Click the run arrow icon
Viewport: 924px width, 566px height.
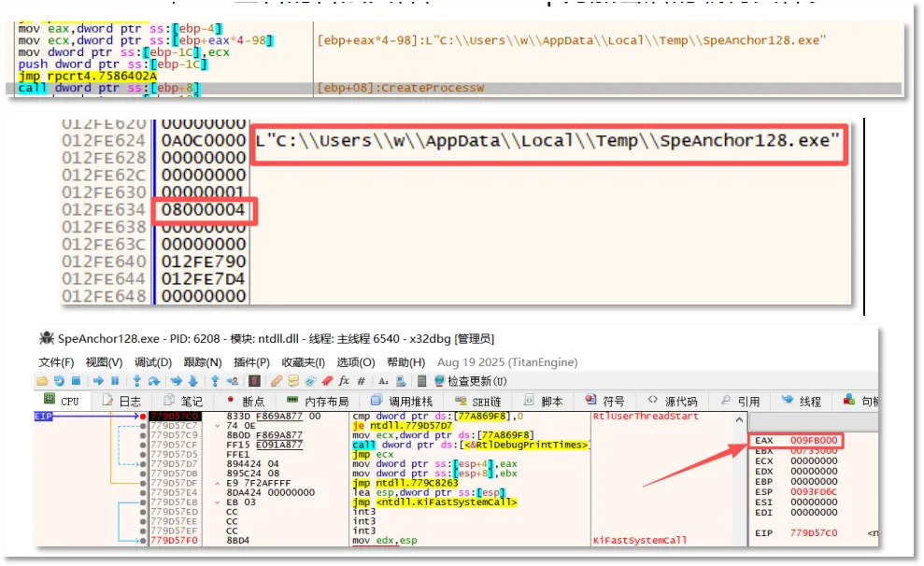98,381
